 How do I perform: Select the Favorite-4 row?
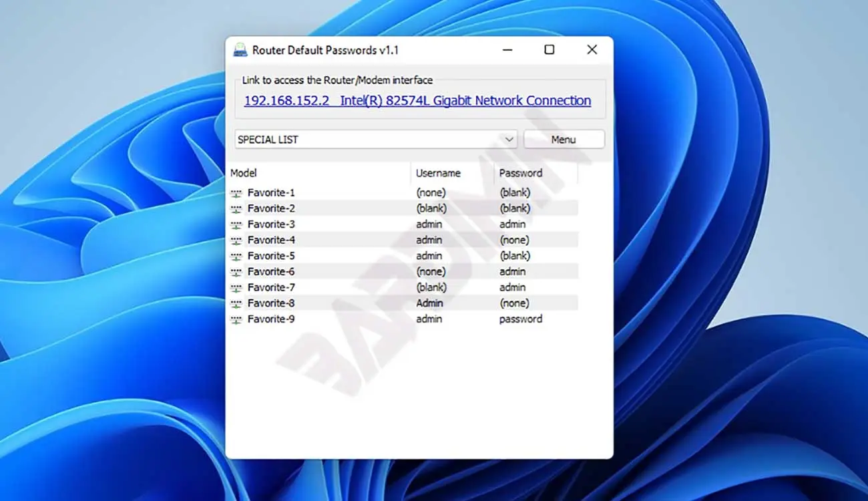(271, 240)
